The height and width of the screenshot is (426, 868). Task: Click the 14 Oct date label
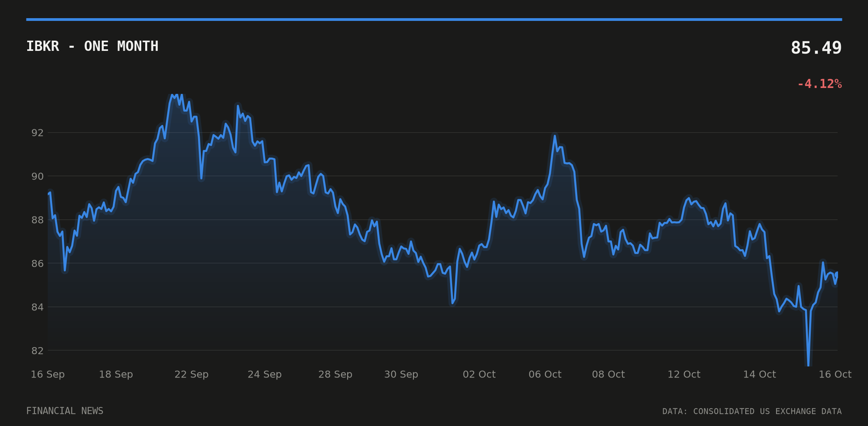click(759, 374)
